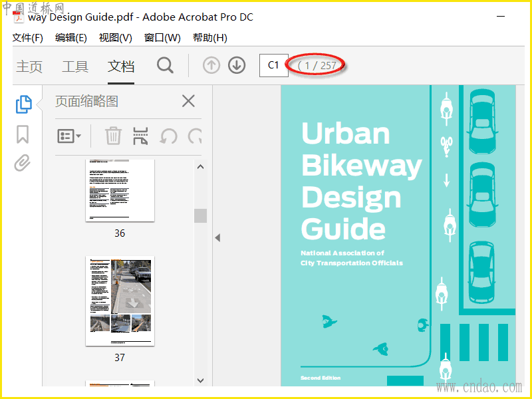Open the thumbnail options dropdown
532x399 pixels.
pyautogui.click(x=69, y=136)
